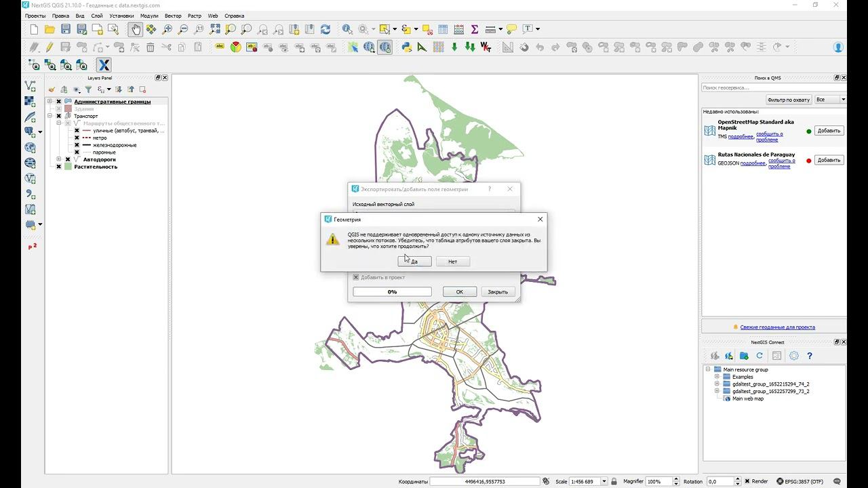Click the Zoom Out magnifier tool

[182, 29]
